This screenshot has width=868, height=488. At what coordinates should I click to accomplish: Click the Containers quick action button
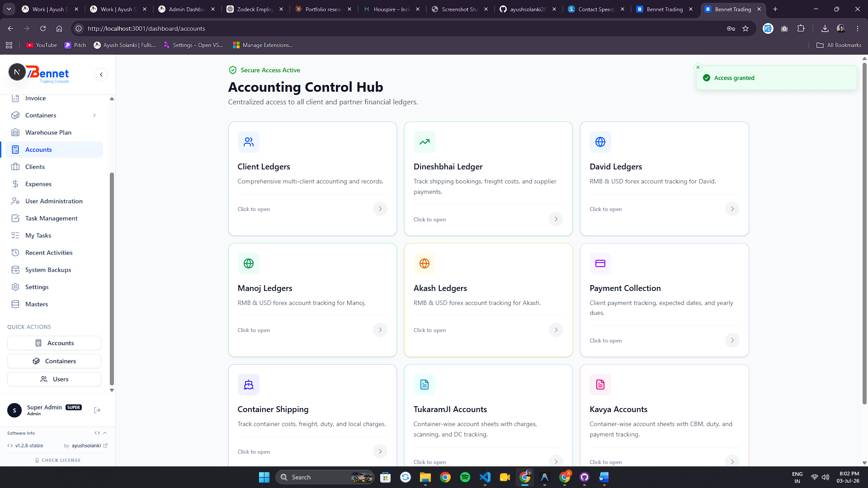(54, 361)
